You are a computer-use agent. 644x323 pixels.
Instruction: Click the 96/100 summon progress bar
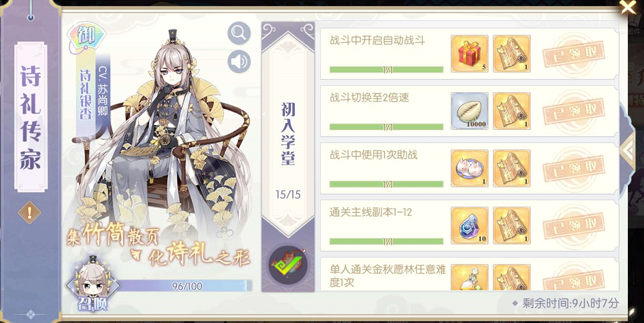coord(185,286)
